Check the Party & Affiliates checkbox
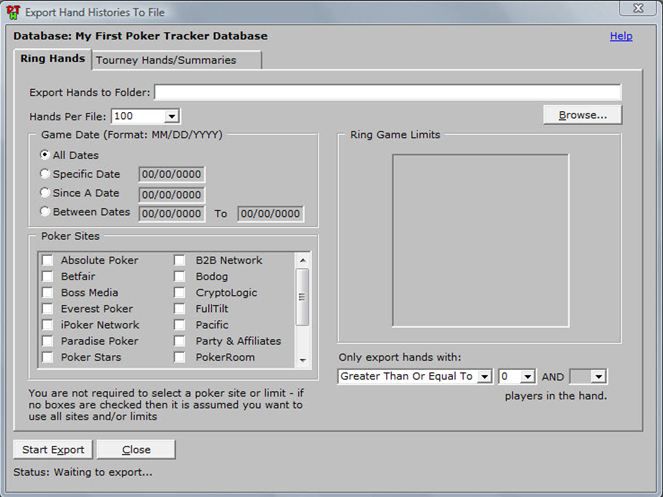663x497 pixels. [179, 341]
